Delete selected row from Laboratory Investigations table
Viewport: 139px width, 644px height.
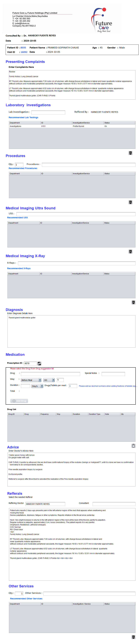pos(130,153)
